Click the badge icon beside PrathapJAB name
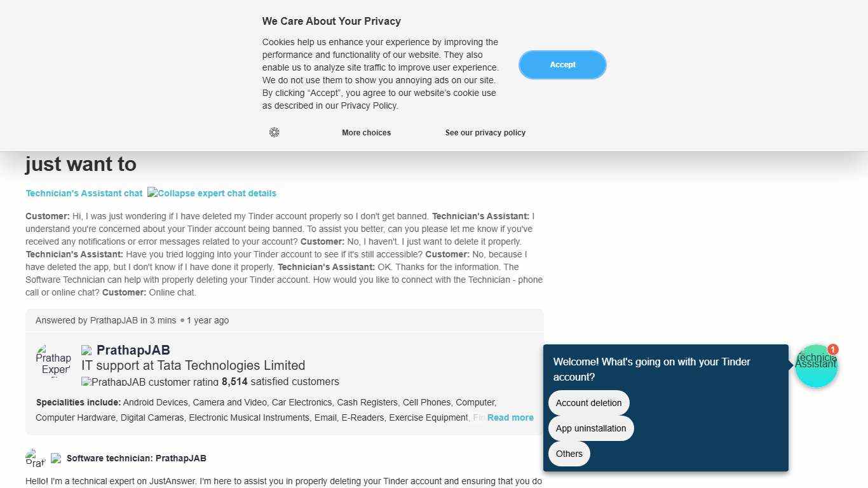The height and width of the screenshot is (488, 868). point(87,350)
